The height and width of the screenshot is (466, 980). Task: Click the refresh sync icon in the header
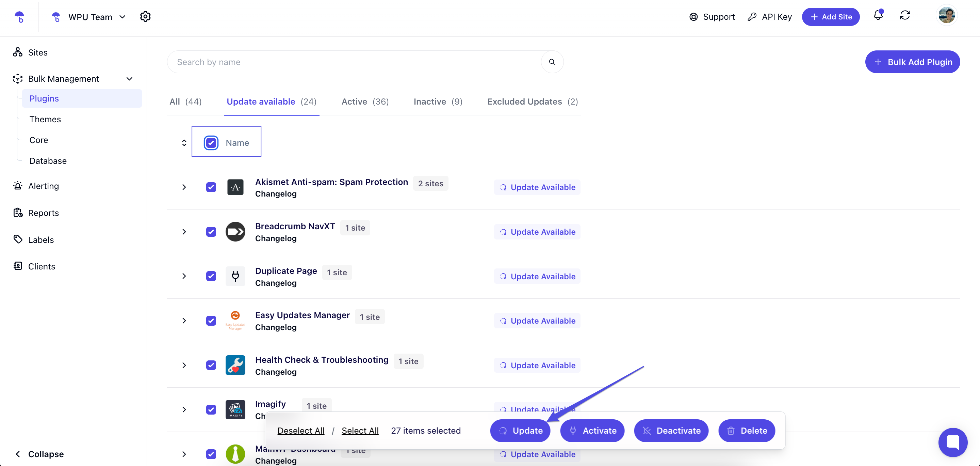(905, 16)
